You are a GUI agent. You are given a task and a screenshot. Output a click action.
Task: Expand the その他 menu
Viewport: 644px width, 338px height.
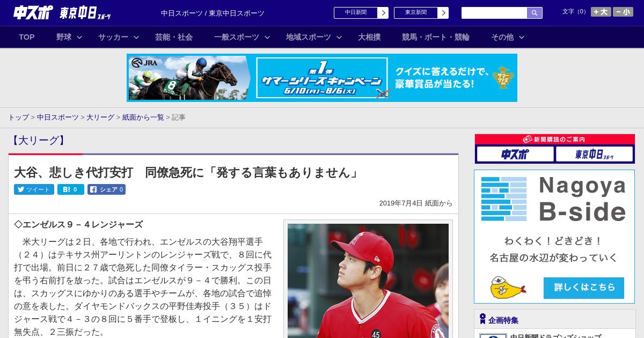coord(508,37)
